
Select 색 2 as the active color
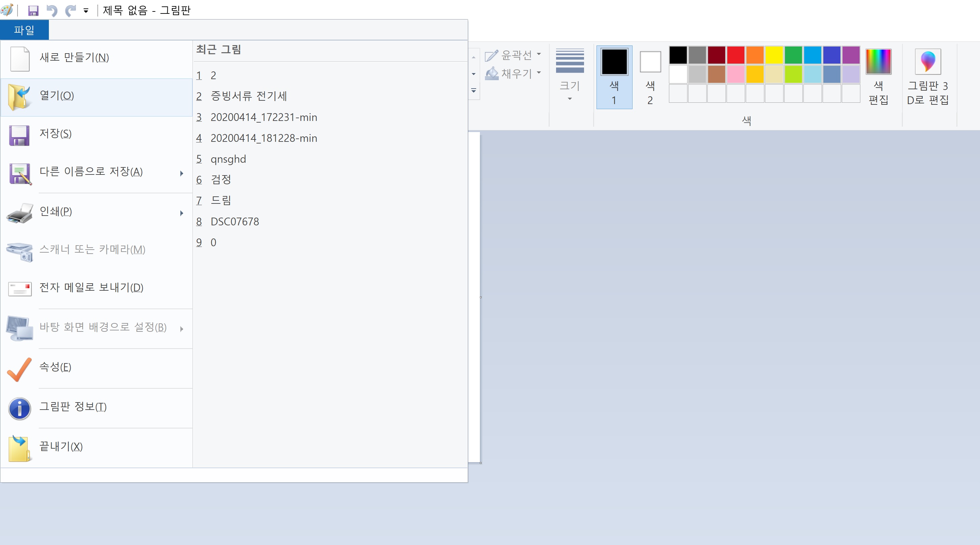650,77
